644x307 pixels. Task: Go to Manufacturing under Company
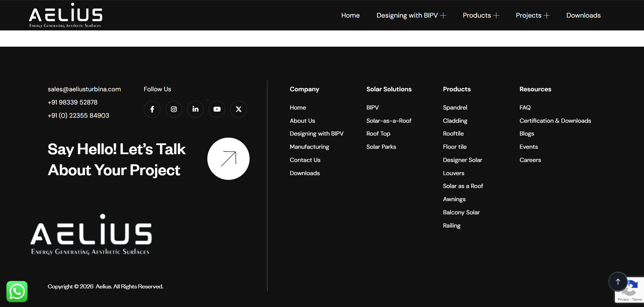(x=309, y=147)
